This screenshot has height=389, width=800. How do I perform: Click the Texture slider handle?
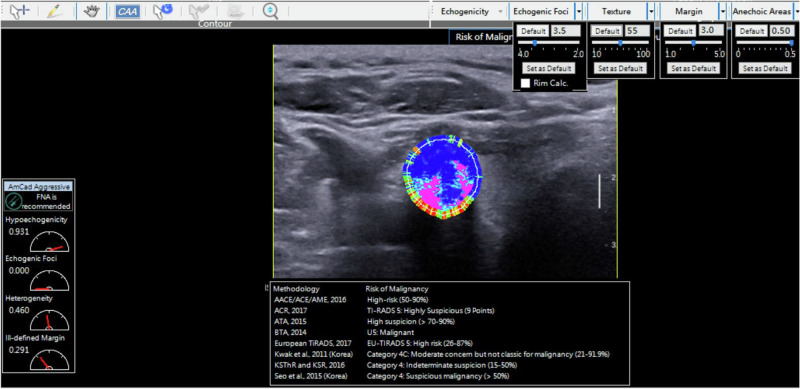(x=620, y=43)
